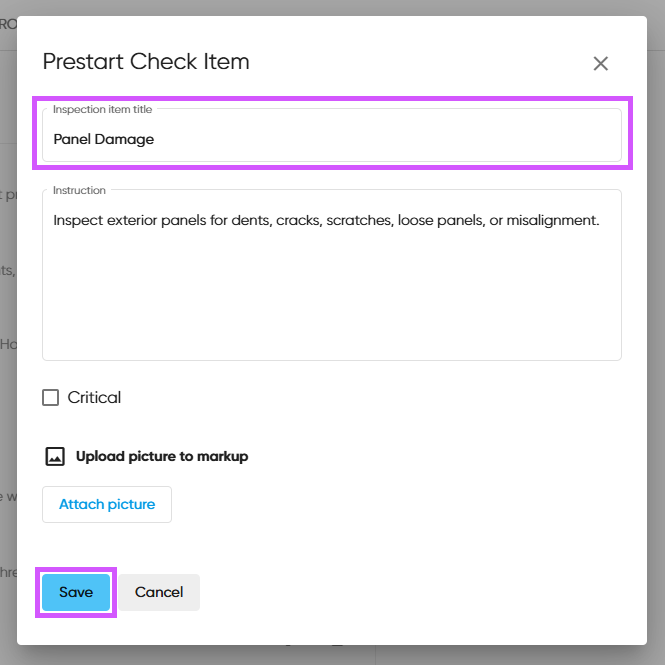Click blank area right of Panel Damage text
The height and width of the screenshot is (665, 665).
[400, 139]
